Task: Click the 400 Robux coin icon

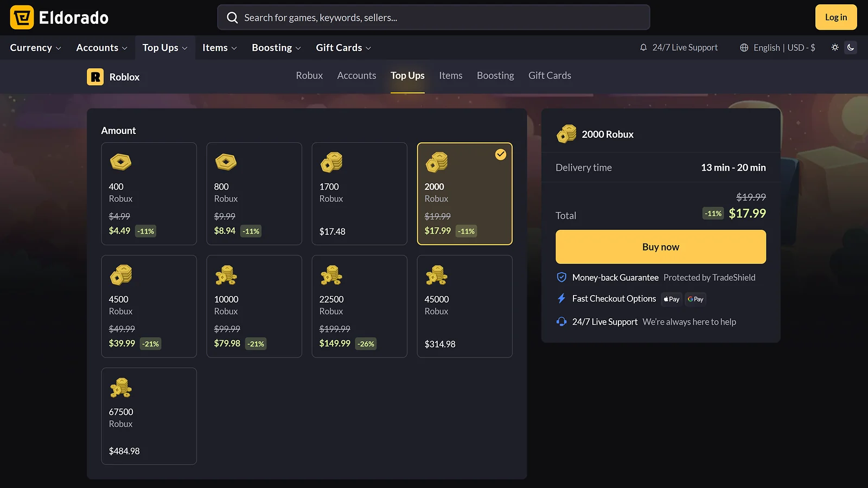Action: [120, 162]
